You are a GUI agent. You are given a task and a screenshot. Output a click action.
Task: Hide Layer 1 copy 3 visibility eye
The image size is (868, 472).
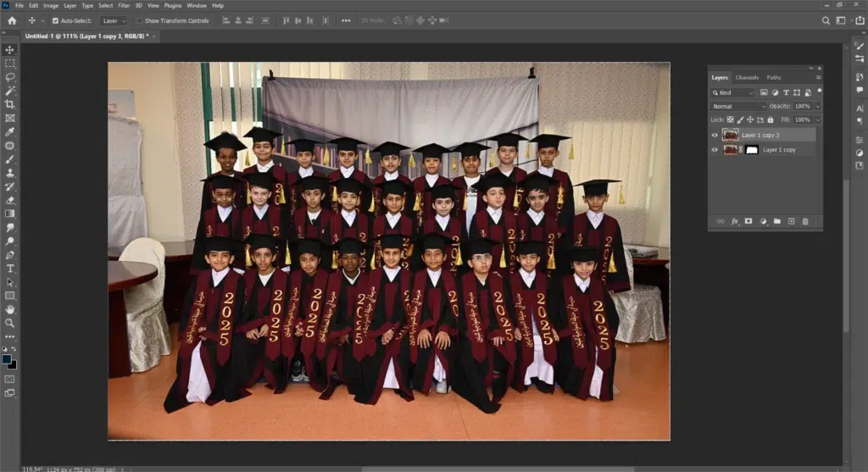(x=715, y=135)
